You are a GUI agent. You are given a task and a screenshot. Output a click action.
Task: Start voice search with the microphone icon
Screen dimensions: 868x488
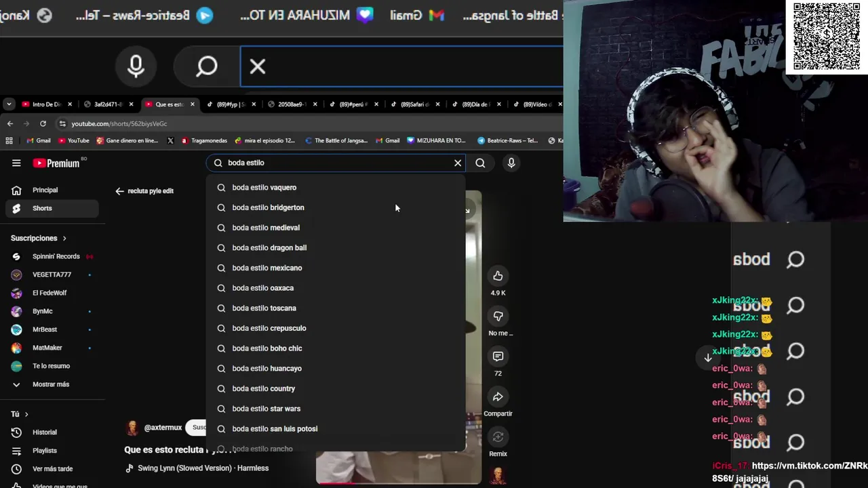pos(511,163)
